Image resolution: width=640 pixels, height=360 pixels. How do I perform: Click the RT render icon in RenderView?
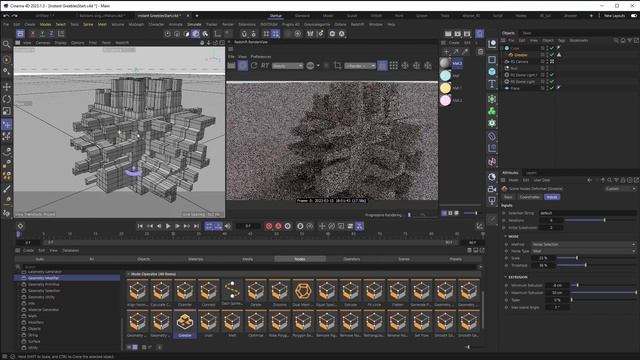[x=265, y=65]
